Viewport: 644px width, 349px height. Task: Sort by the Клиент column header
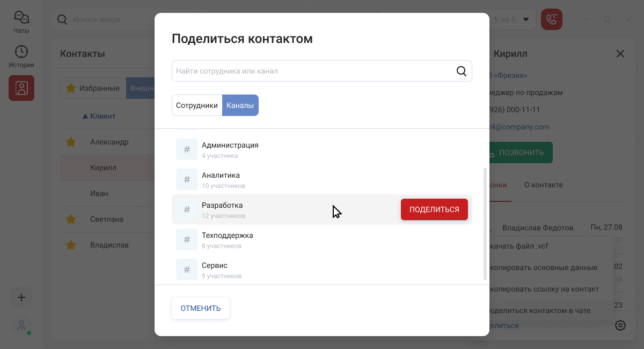click(x=102, y=116)
